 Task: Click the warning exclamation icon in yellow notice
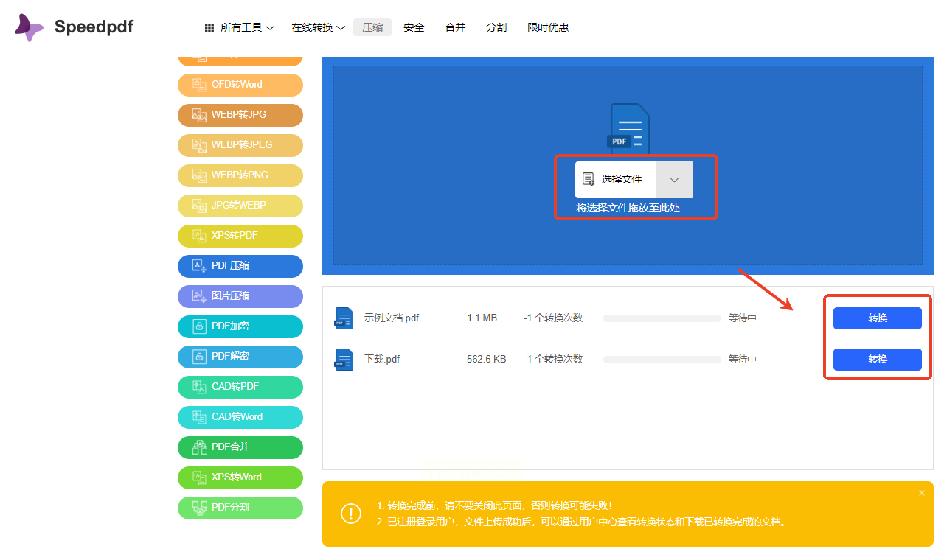click(351, 514)
